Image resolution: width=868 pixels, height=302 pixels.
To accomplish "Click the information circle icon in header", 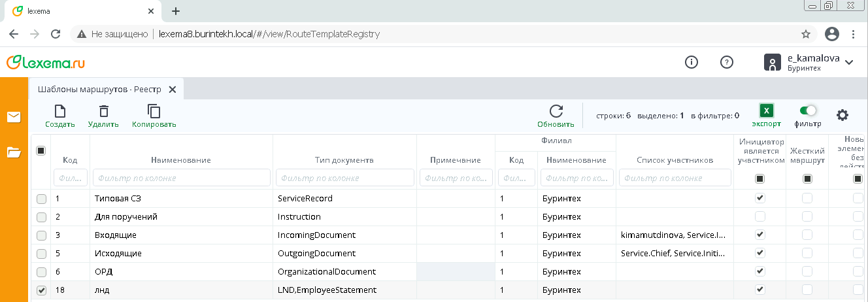I will tap(691, 62).
